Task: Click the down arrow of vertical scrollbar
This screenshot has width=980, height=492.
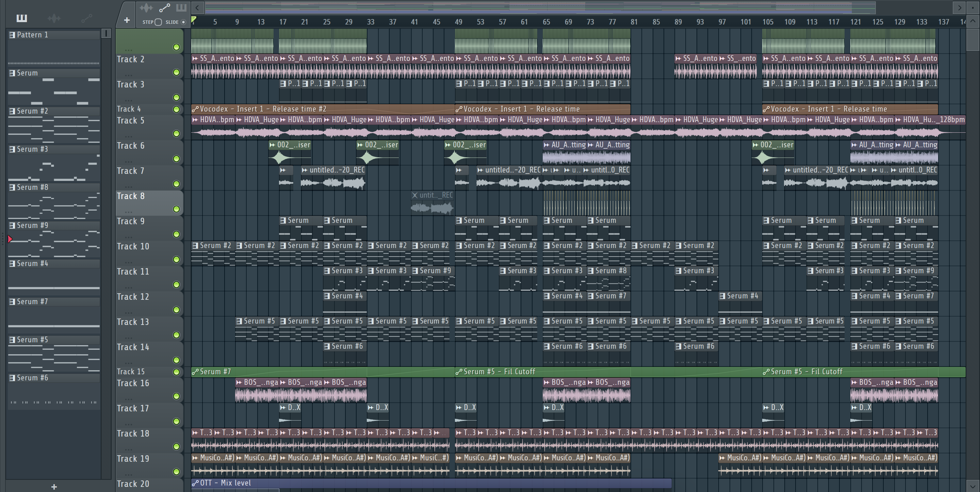Action: 973,486
